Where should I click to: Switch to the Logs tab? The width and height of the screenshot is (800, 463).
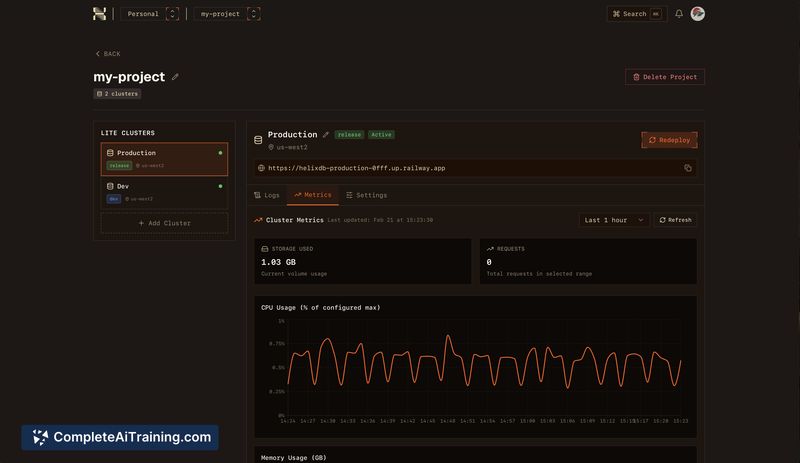tap(266, 195)
